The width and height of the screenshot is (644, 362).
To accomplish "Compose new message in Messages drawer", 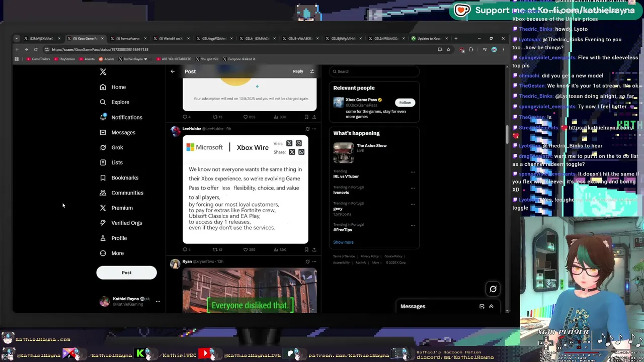I will tap(482, 306).
